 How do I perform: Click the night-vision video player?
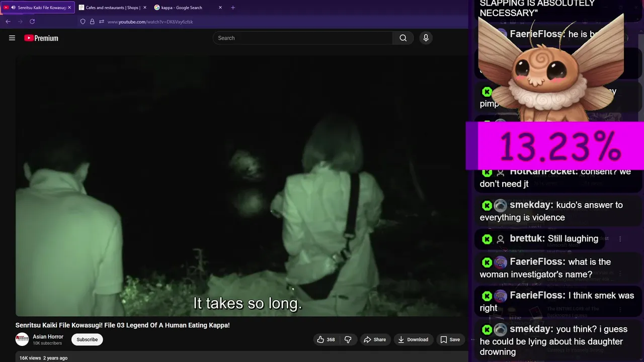pos(242,185)
